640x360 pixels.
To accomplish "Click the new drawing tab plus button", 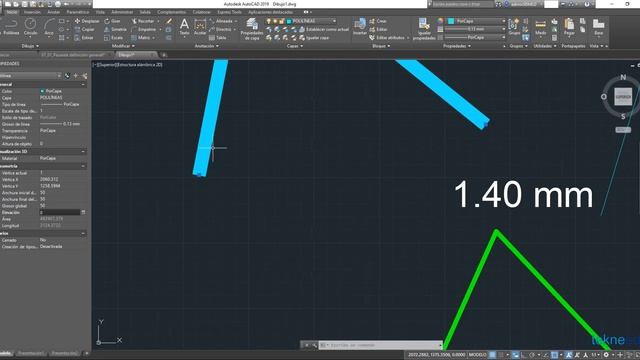I will 164,55.
